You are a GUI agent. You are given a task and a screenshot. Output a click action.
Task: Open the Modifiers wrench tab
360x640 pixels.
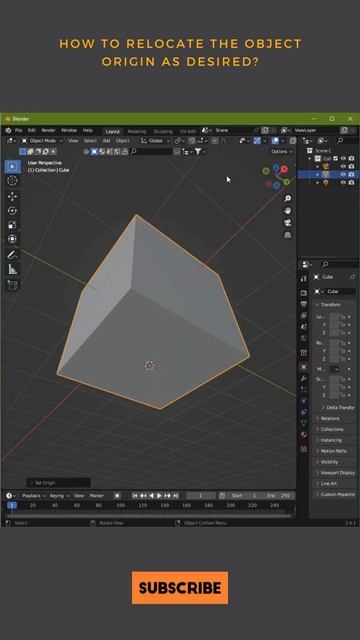point(304,378)
